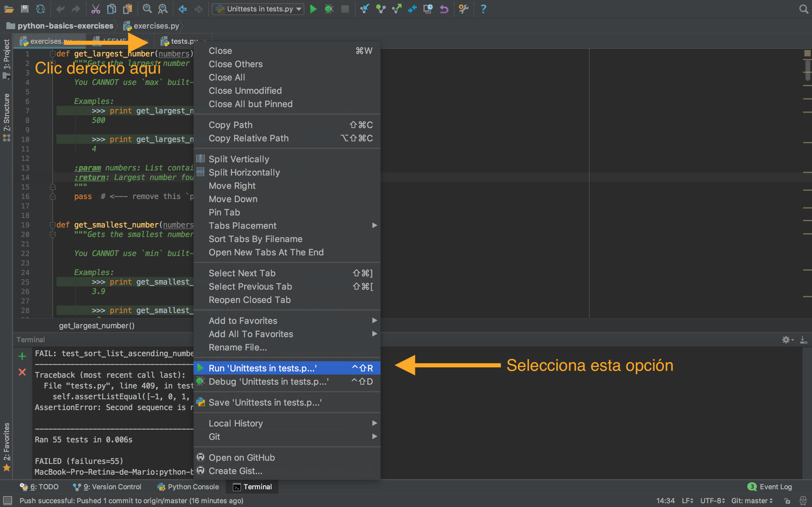Click the green Run button in toolbar

[x=313, y=9]
